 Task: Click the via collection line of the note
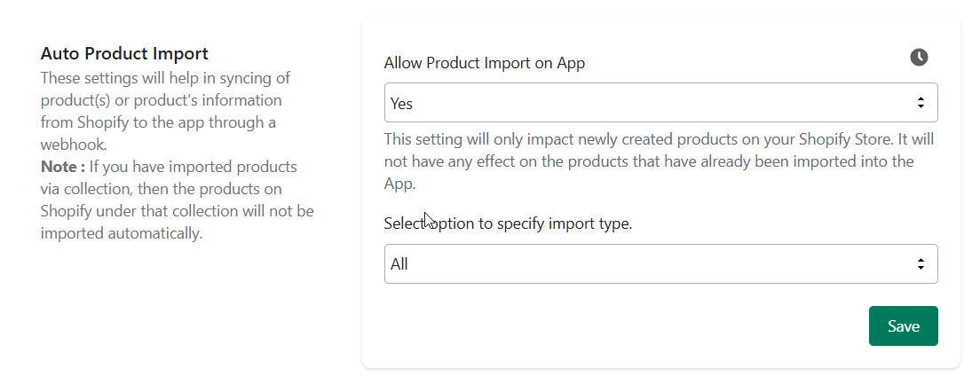[162, 189]
